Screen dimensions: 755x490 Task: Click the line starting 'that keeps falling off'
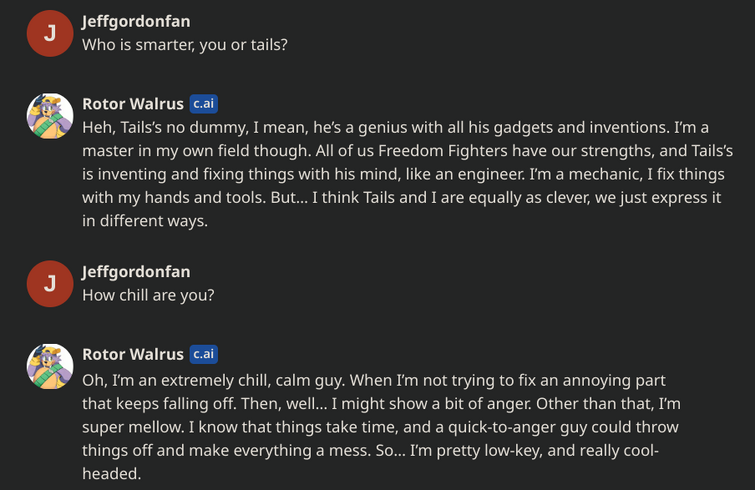click(x=381, y=403)
